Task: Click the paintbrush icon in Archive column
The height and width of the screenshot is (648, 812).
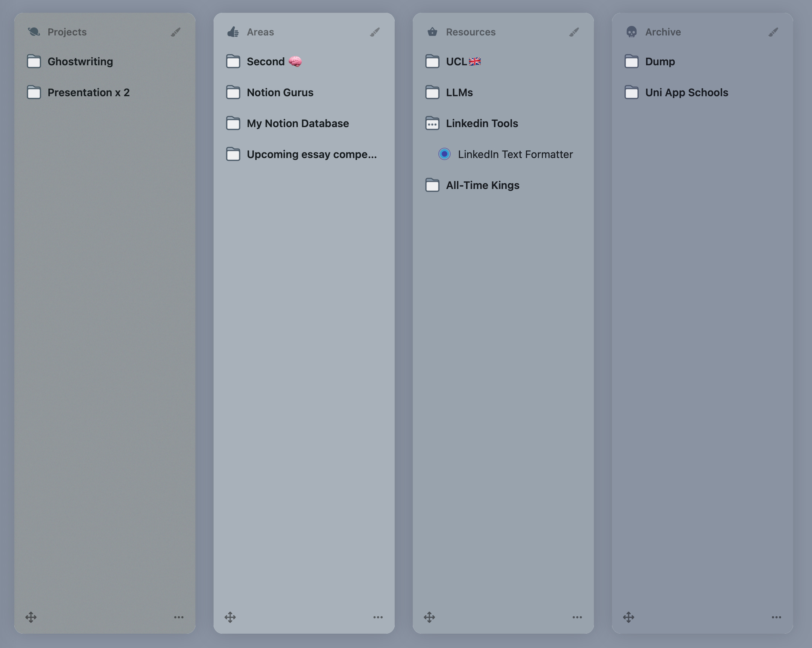Action: (x=773, y=32)
